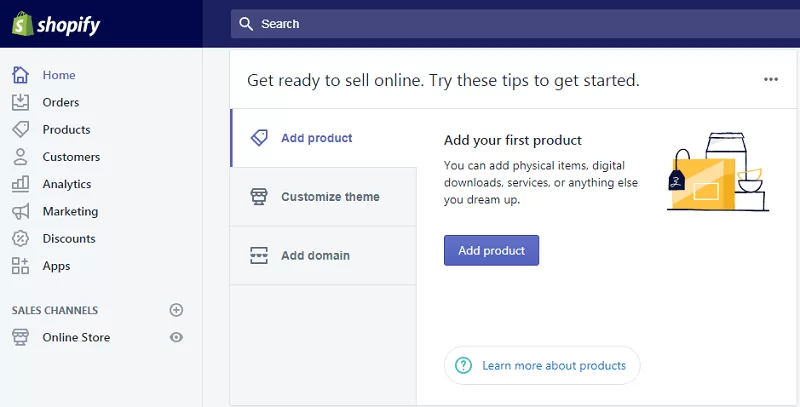
Task: Click the search magnifier icon
Action: (x=246, y=23)
